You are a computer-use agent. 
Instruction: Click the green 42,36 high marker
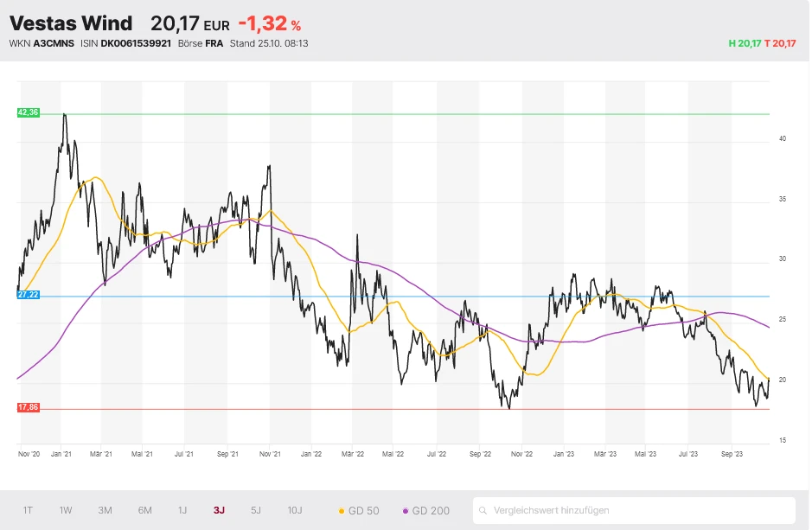(x=29, y=112)
